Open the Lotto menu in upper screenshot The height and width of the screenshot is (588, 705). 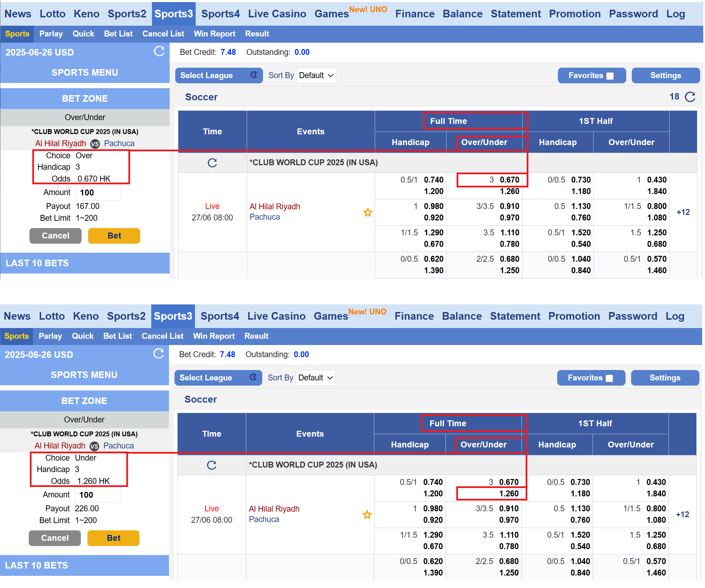coord(52,14)
